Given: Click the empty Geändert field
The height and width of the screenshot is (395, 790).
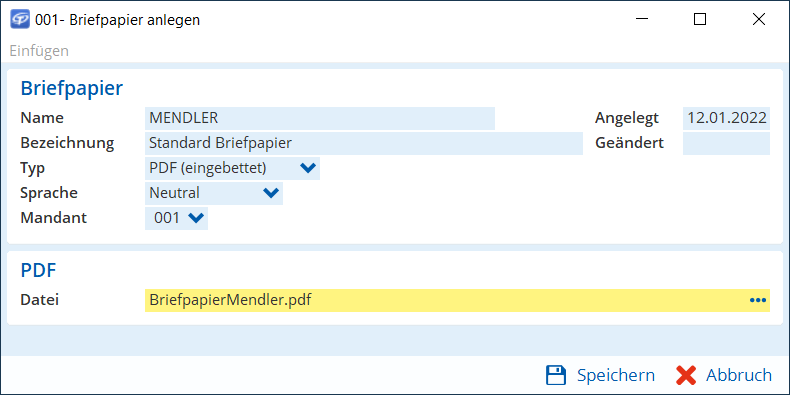Looking at the screenshot, I should (727, 143).
